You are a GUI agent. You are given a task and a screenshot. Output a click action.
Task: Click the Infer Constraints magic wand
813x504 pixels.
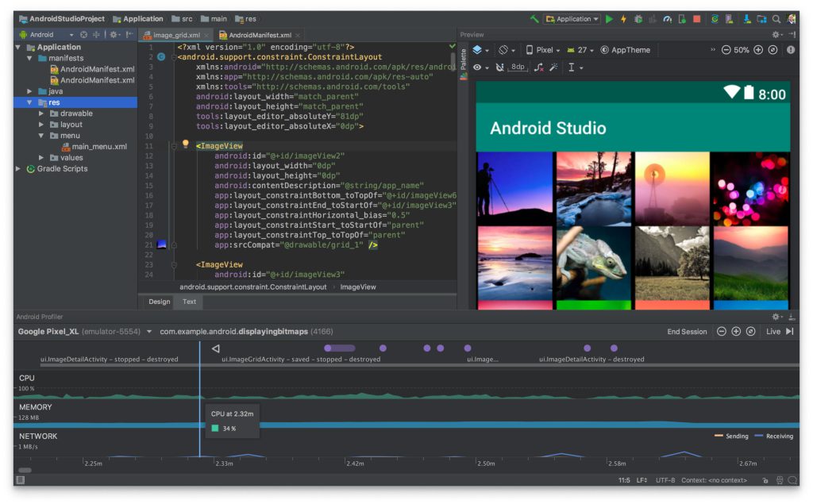[553, 67]
